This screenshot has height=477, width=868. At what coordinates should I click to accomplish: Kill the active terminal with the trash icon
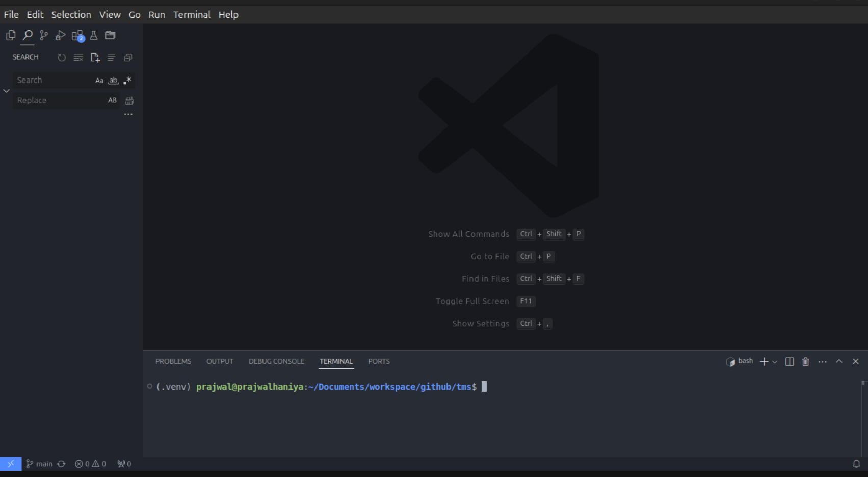point(806,361)
